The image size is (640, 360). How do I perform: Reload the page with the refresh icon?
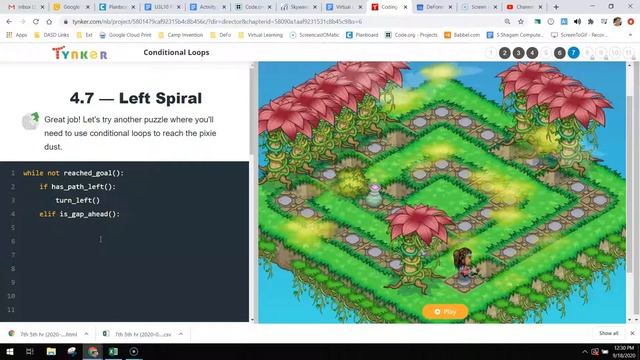pos(36,21)
